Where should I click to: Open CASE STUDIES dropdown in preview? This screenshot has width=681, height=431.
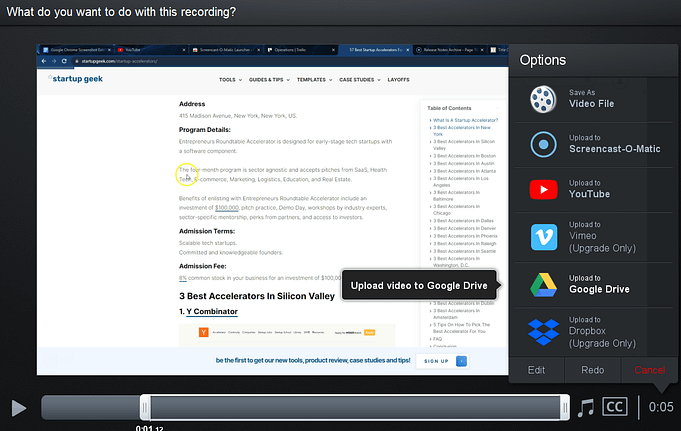click(x=360, y=80)
